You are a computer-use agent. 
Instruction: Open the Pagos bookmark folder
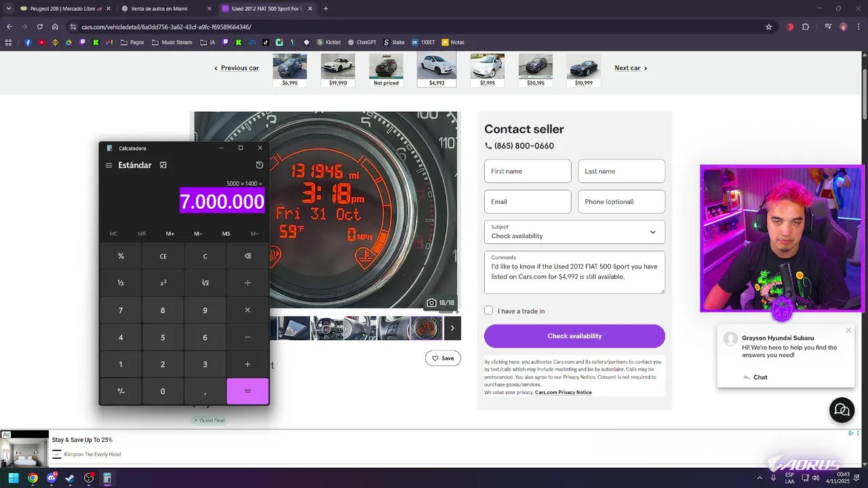tap(132, 42)
